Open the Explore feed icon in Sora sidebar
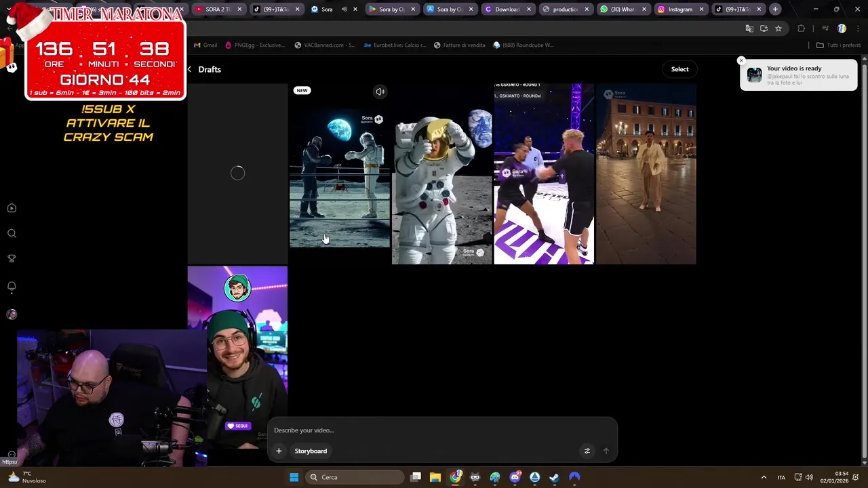The image size is (868, 488). point(12,208)
